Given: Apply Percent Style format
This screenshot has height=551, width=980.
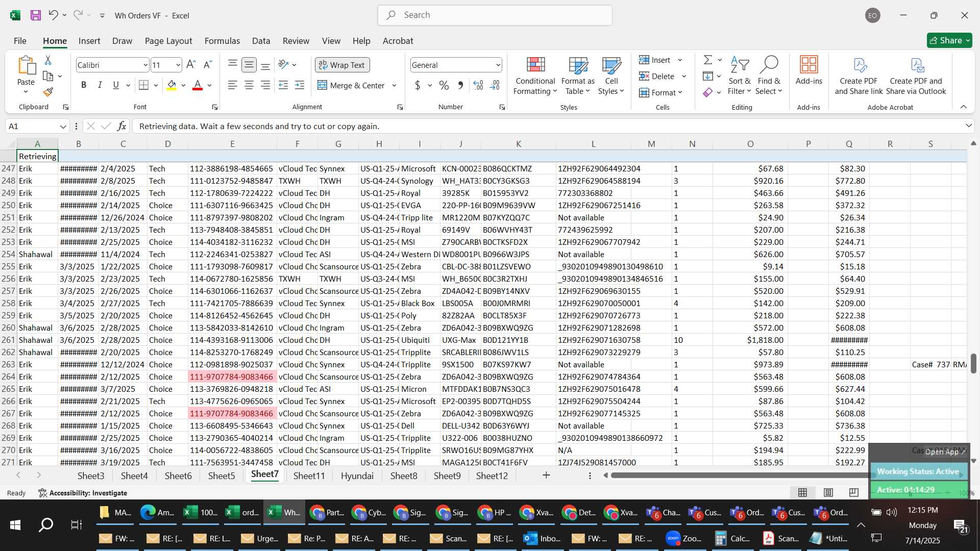Looking at the screenshot, I should pyautogui.click(x=444, y=85).
